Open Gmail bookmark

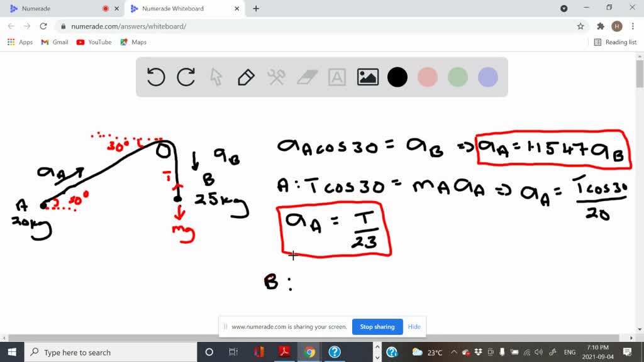pyautogui.click(x=55, y=42)
